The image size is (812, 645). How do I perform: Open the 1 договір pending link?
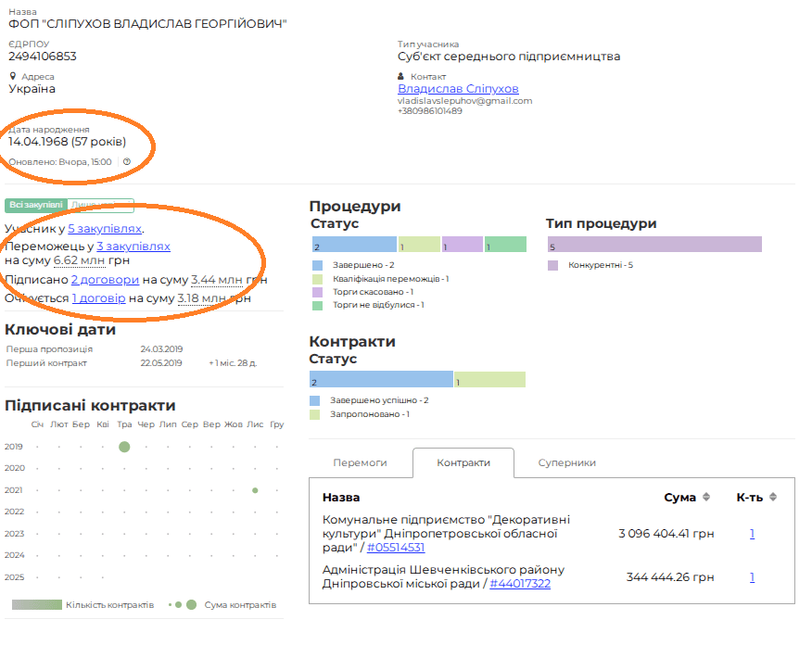98,298
